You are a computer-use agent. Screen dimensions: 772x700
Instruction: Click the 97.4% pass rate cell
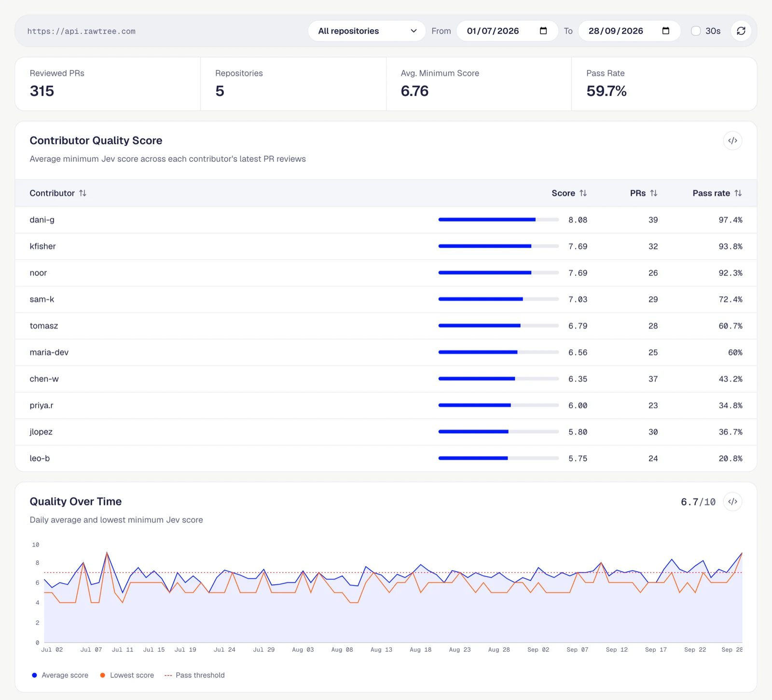731,220
